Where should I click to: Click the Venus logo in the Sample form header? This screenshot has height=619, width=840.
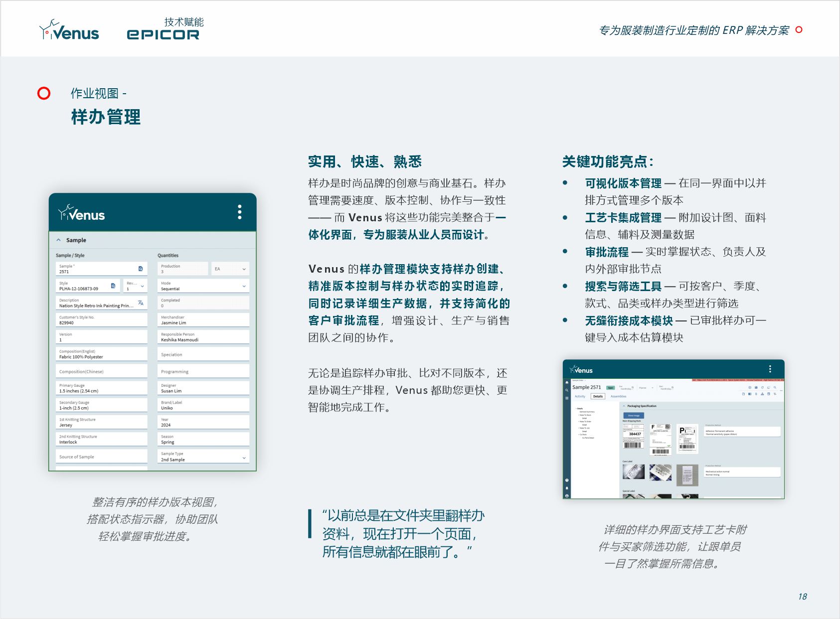pos(81,213)
